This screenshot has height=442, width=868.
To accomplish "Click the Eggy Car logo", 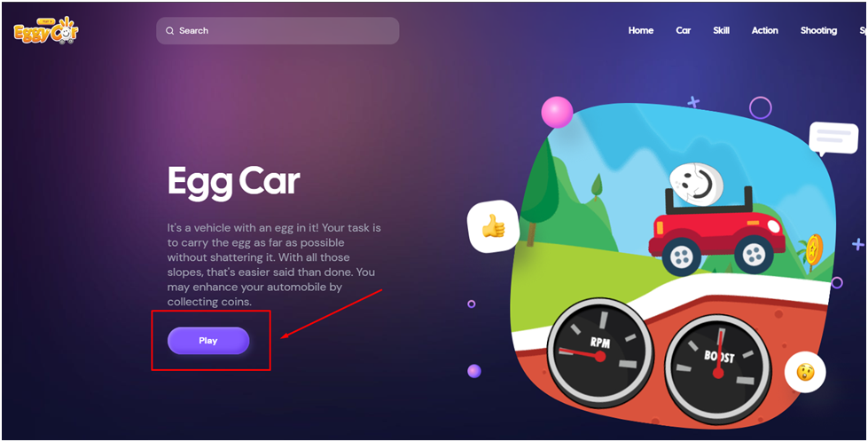I will [x=46, y=30].
